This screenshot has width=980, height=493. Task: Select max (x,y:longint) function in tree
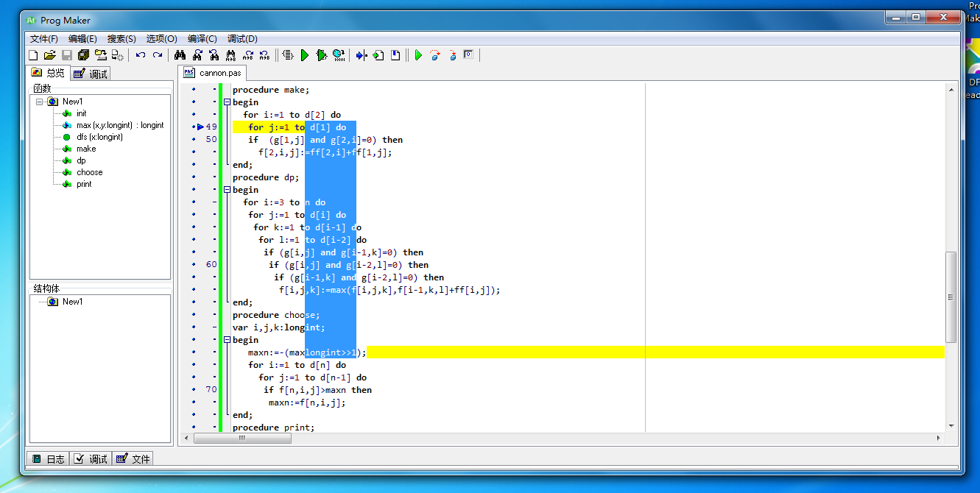point(120,125)
